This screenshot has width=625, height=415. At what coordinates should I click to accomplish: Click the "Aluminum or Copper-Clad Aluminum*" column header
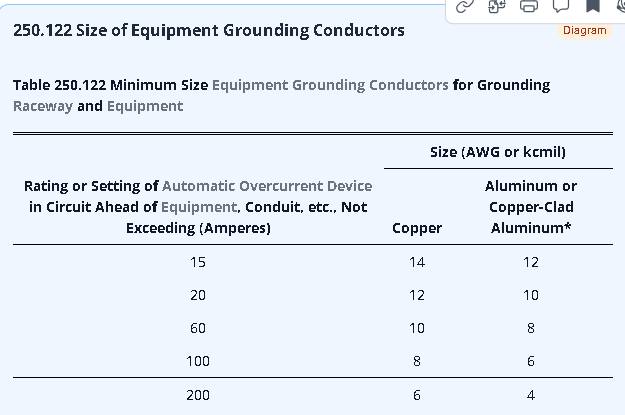(x=531, y=207)
